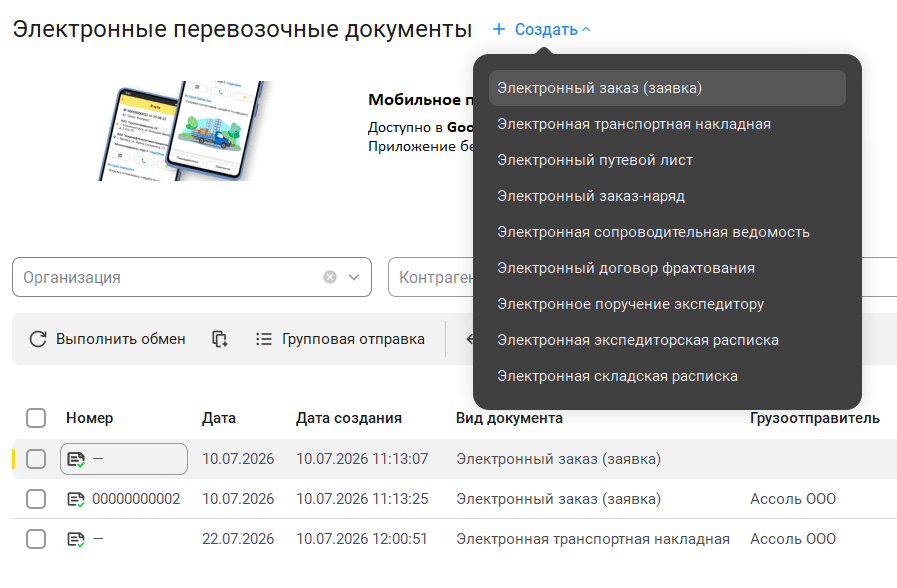Viewport: 897px width, 588px height.
Task: Click the 10.07.2026 11:13:25 creation date cell
Action: coord(362,499)
